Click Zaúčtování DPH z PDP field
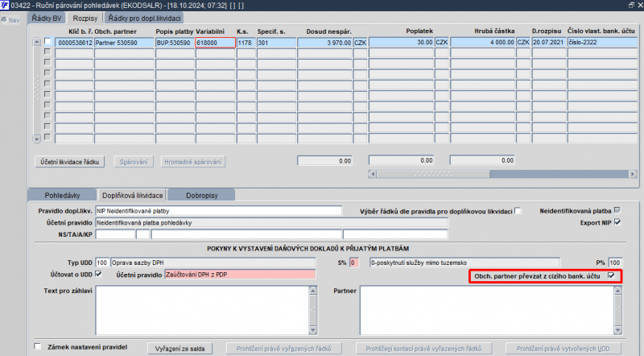644x356 pixels. 240,274
